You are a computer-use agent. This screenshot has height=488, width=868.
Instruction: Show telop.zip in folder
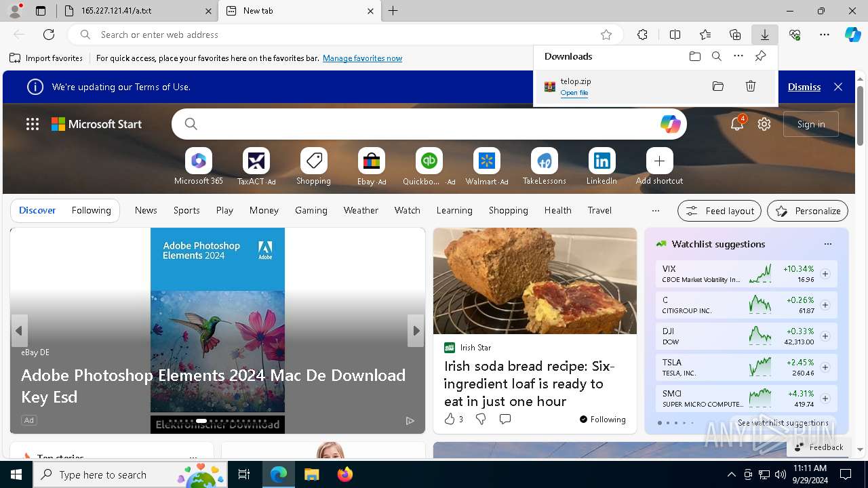[x=718, y=86]
